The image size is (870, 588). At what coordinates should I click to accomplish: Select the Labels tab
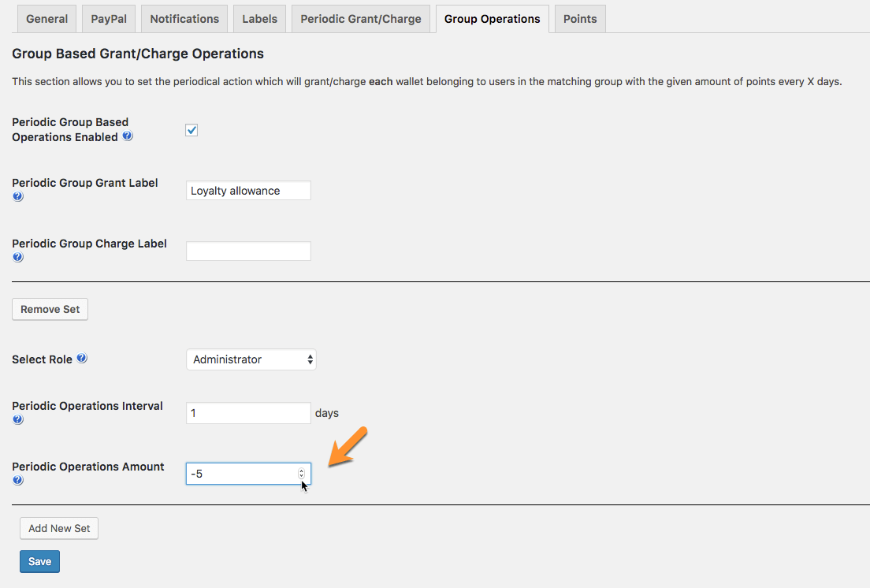[259, 19]
